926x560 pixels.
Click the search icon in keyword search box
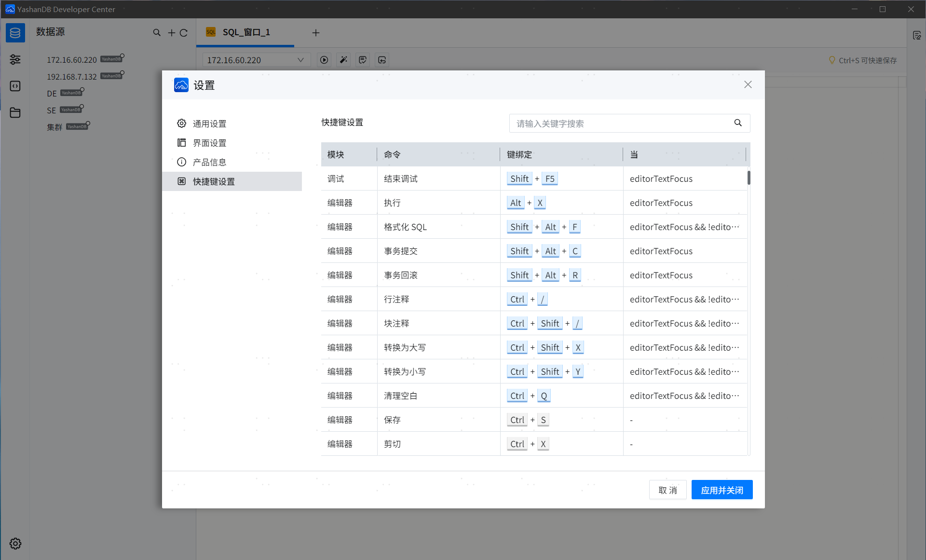click(738, 123)
